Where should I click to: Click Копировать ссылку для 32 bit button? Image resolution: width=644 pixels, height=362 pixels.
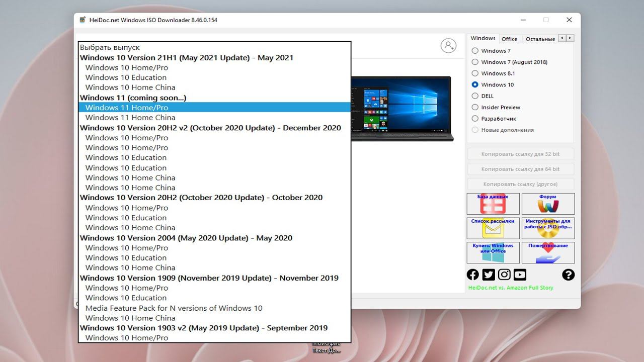coord(520,154)
